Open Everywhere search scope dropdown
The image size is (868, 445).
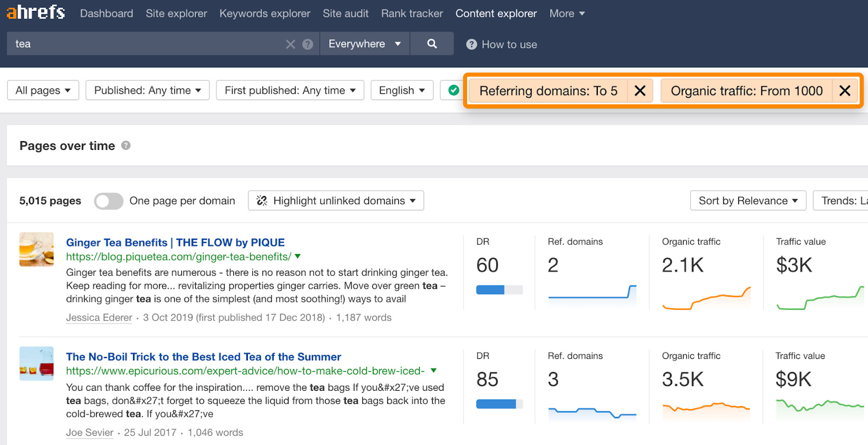pyautogui.click(x=365, y=44)
